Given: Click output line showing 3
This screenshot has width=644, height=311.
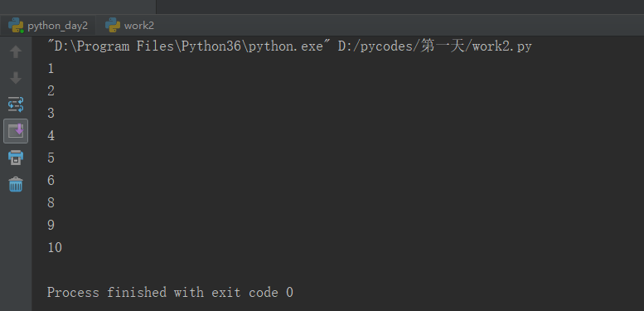Looking at the screenshot, I should pos(51,113).
